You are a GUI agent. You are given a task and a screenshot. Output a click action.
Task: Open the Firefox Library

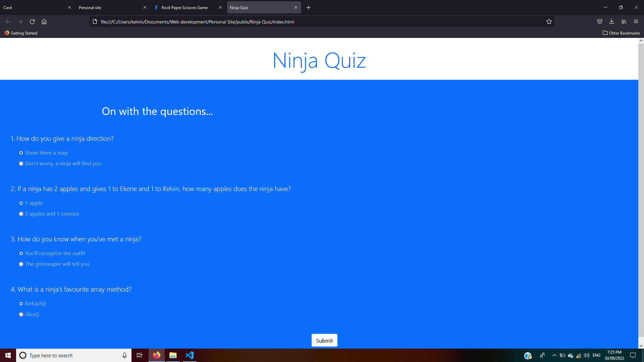click(624, 21)
